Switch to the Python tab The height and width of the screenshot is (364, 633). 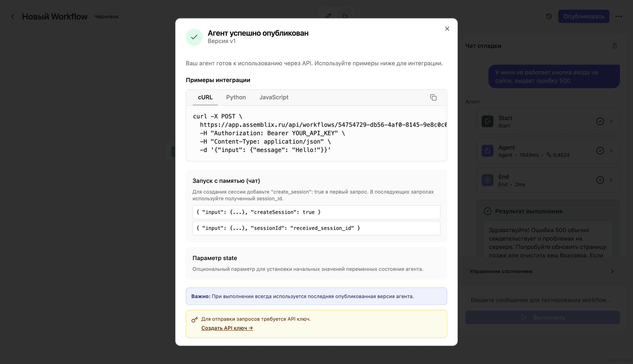(x=236, y=97)
